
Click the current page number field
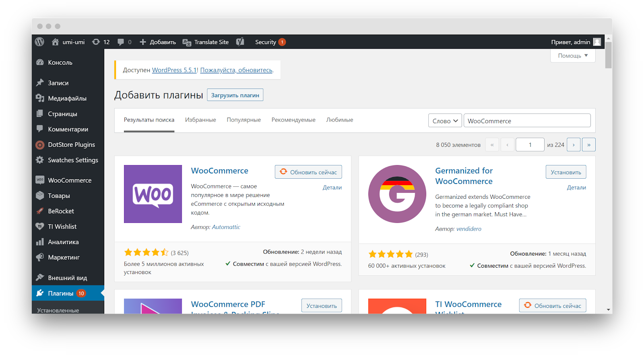click(530, 144)
